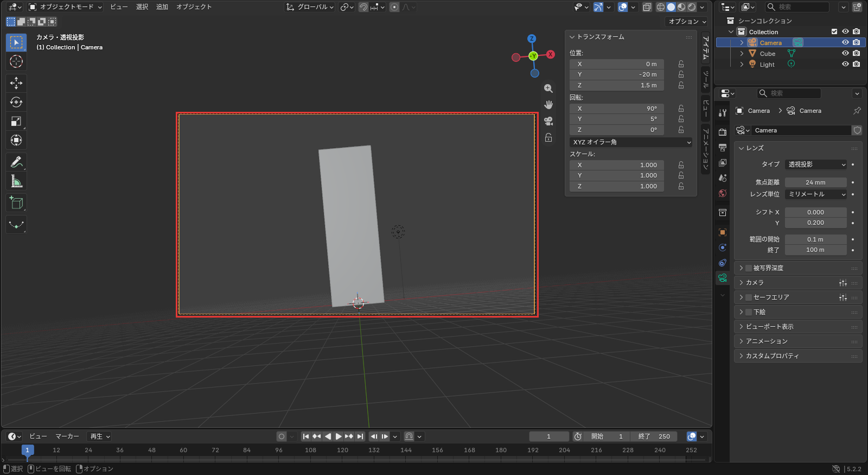Screen dimensions: 868x475
Task: Open the 透視投影 lens type dropdown
Action: [x=816, y=164]
